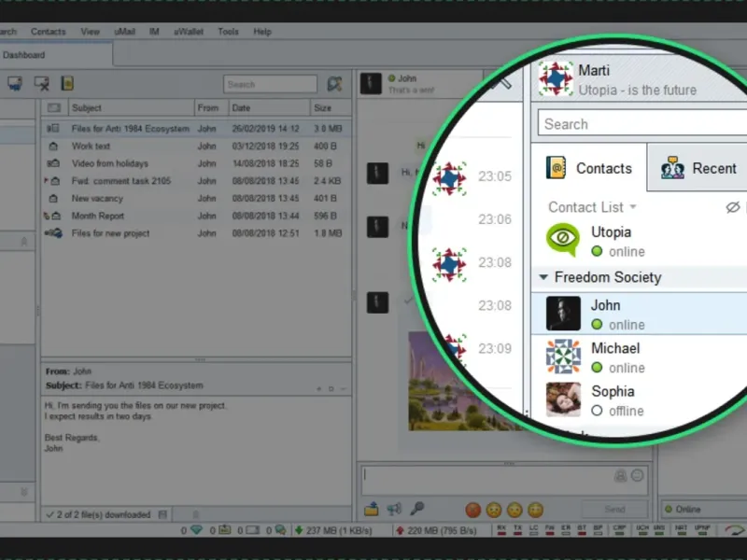Select the 'Files for new project' email
The width and height of the screenshot is (747, 560).
coord(196,233)
